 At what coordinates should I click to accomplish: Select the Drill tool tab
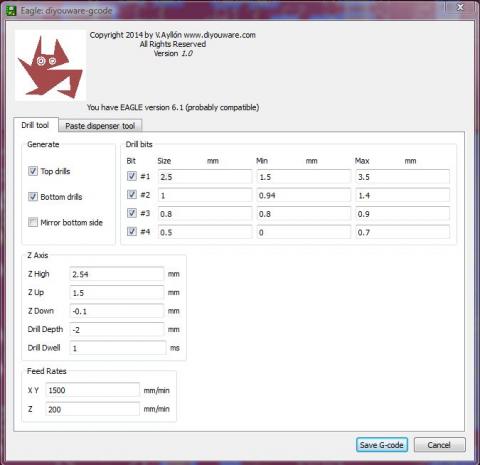tap(36, 125)
